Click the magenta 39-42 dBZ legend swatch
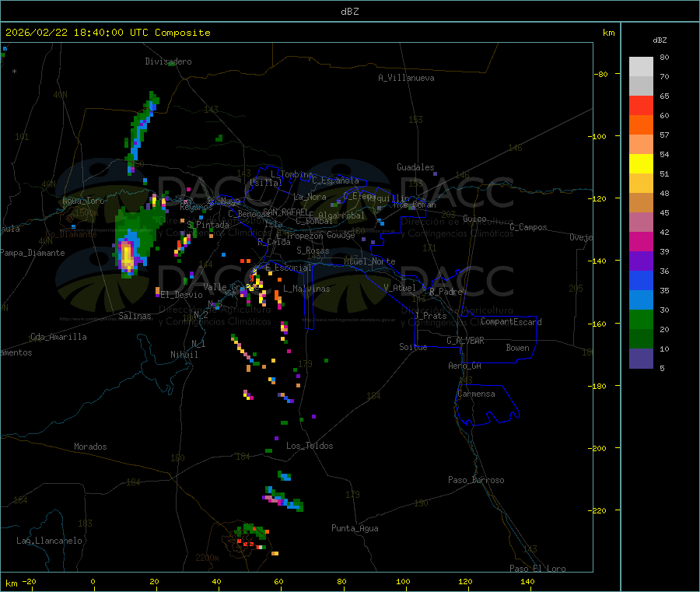This screenshot has height=592, width=700. (x=641, y=241)
